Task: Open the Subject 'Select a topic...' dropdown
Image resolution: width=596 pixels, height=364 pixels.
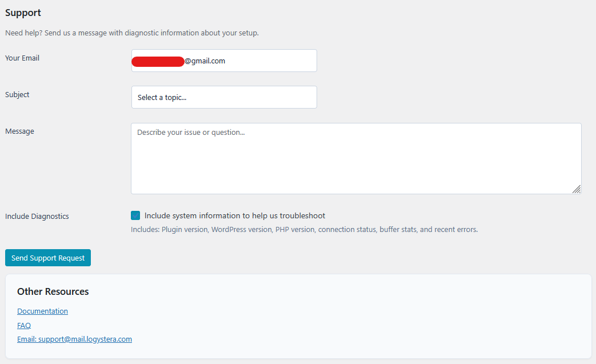Action: [x=224, y=97]
